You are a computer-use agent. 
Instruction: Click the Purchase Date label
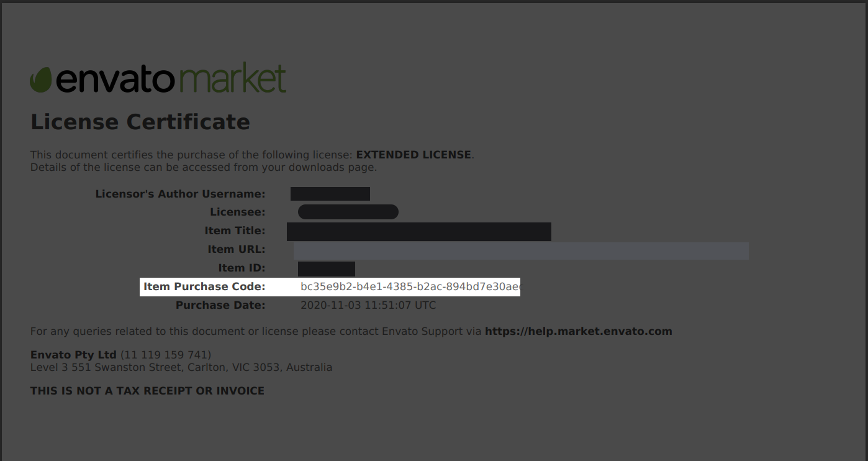point(220,306)
